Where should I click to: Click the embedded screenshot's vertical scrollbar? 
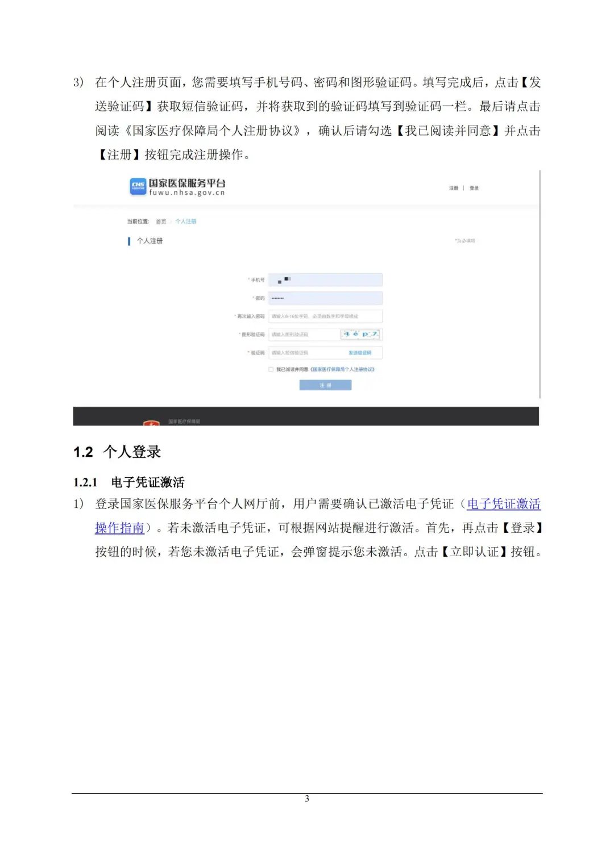(540, 284)
